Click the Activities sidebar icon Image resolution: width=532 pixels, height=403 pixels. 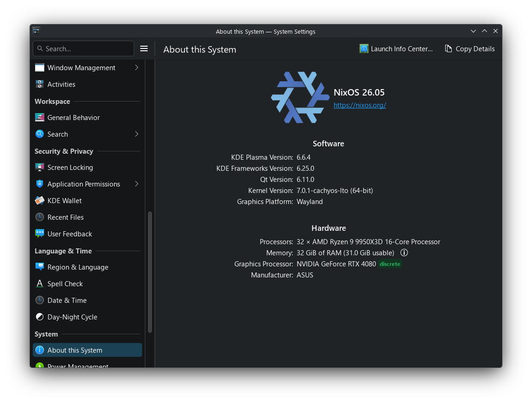[40, 84]
